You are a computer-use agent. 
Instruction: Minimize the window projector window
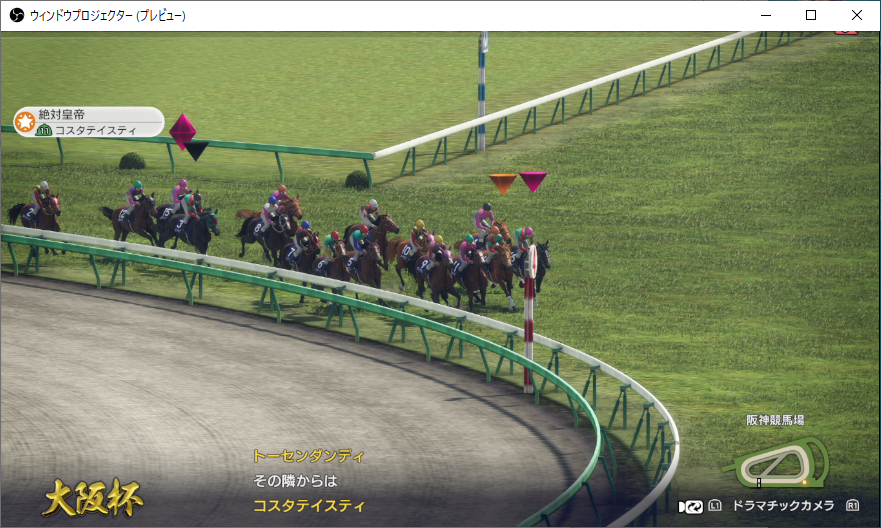pyautogui.click(x=765, y=15)
